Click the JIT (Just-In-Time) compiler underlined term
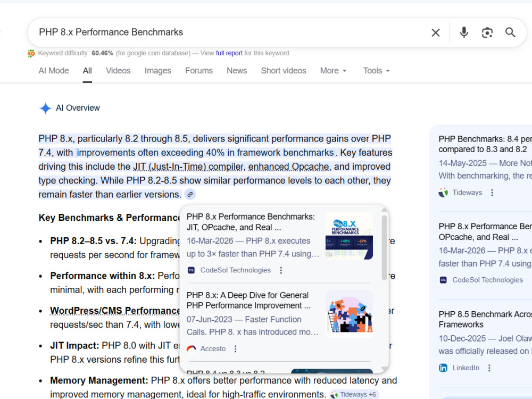This screenshot has width=532, height=399. click(x=188, y=167)
